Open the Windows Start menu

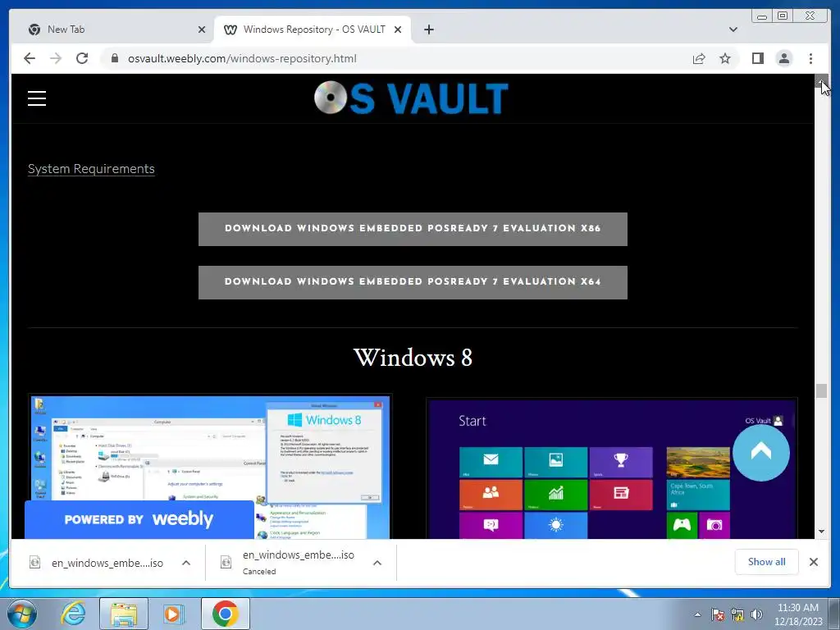pyautogui.click(x=22, y=614)
